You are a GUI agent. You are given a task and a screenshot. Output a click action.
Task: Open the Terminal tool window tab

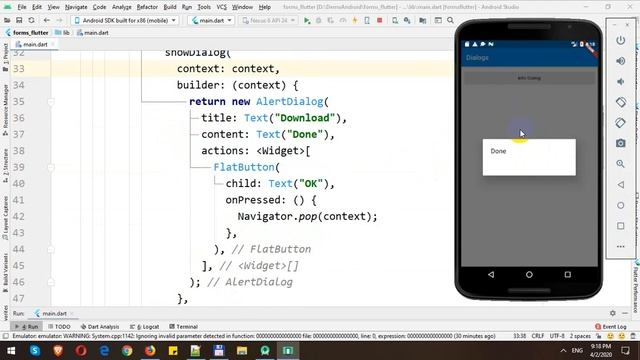point(184,327)
